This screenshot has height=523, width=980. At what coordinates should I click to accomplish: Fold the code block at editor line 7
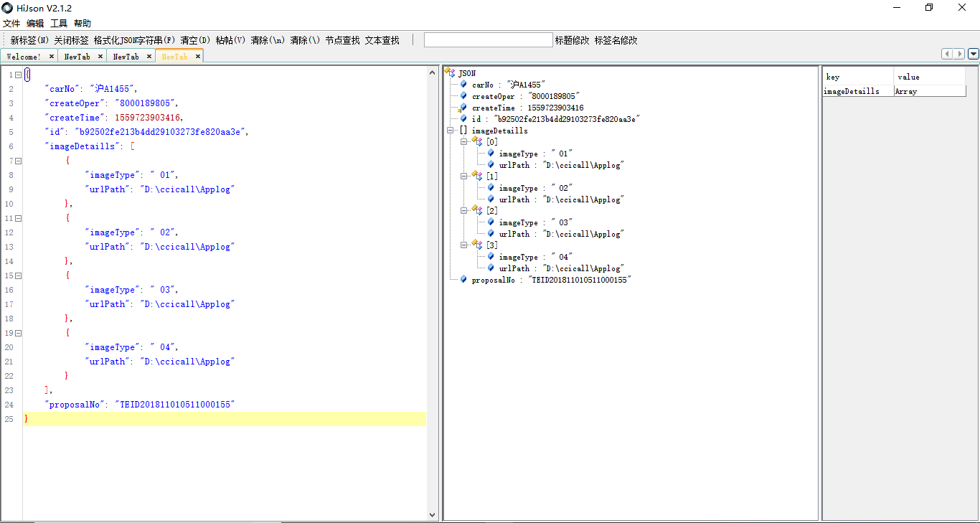point(18,161)
